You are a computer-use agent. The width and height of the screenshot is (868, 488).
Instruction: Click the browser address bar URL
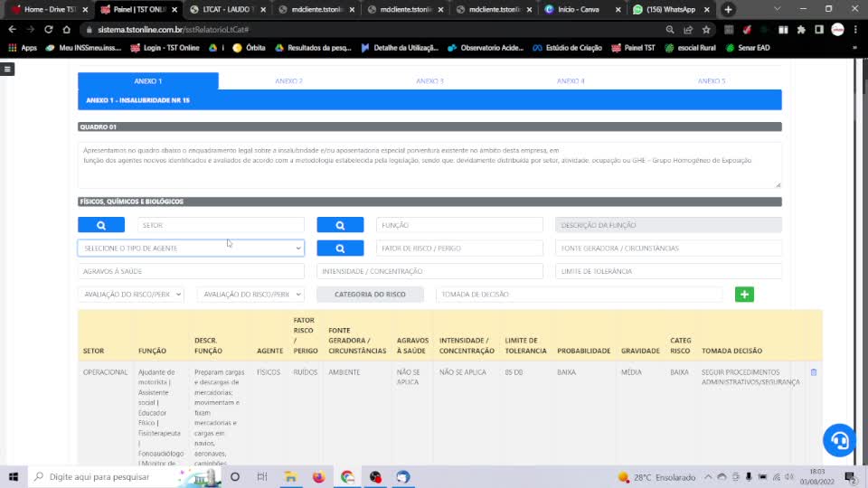pyautogui.click(x=174, y=30)
